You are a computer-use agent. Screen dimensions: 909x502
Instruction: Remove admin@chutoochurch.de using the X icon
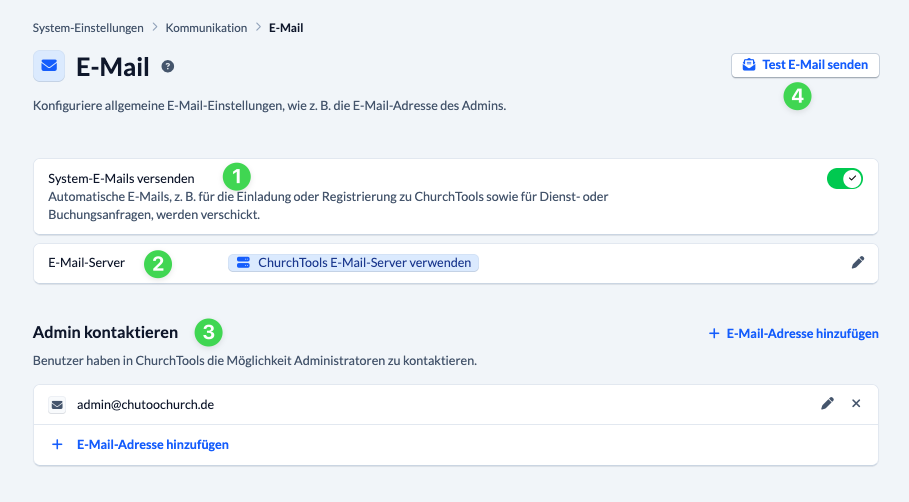pos(856,404)
